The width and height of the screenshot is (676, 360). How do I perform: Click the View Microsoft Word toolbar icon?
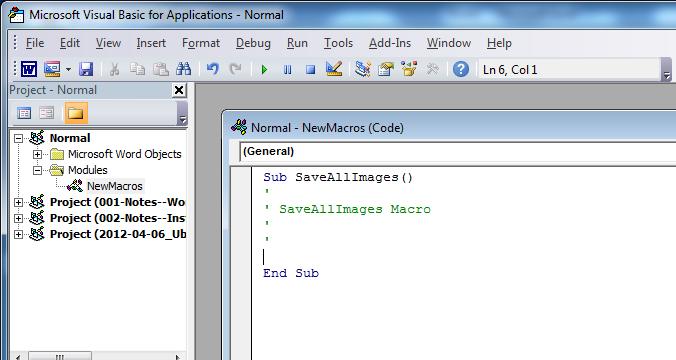[29, 69]
